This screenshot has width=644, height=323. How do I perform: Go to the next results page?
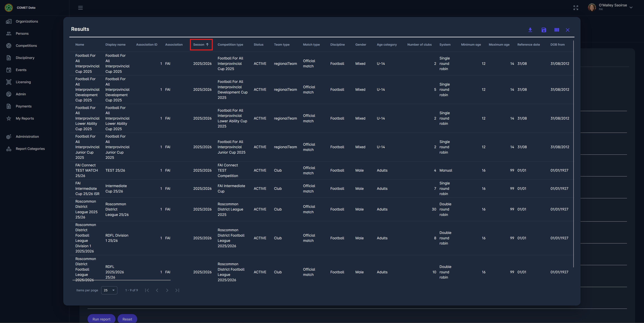(x=167, y=290)
